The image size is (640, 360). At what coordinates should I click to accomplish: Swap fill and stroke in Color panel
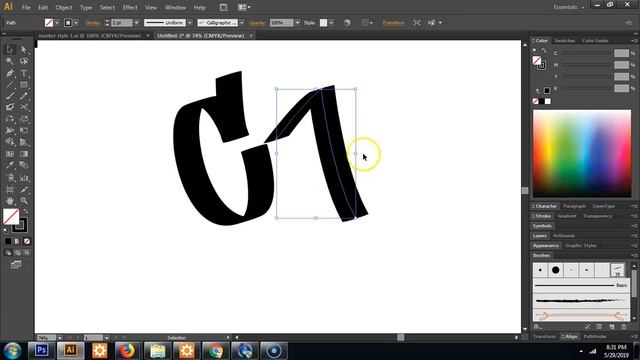click(544, 51)
